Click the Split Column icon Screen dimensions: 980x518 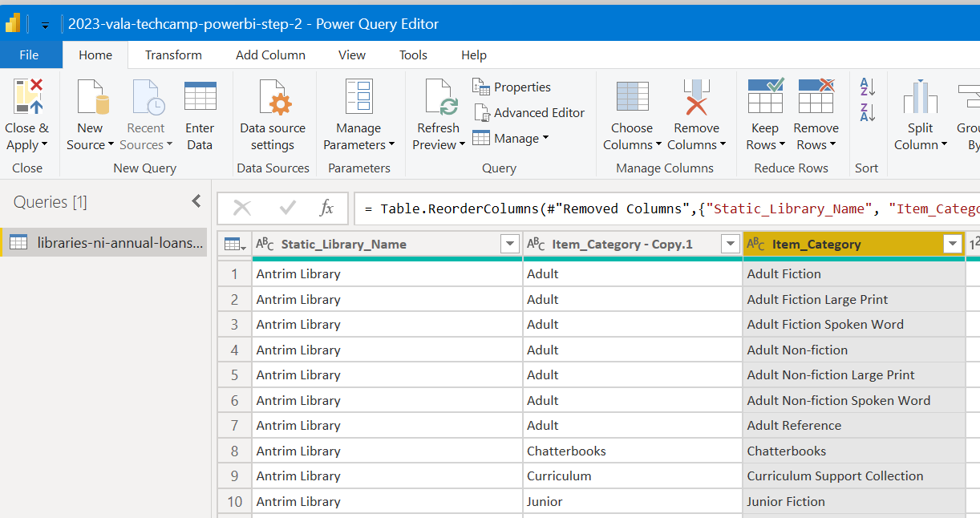[x=920, y=97]
